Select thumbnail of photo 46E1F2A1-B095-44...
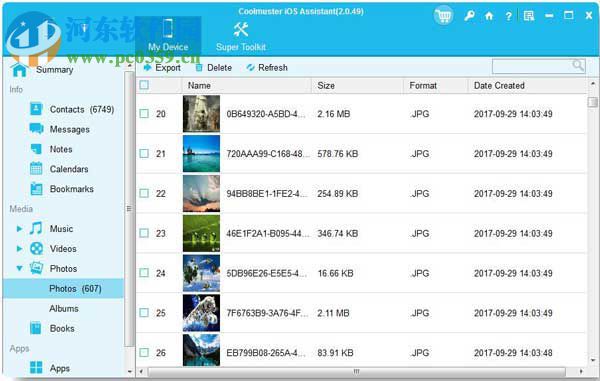This screenshot has width=600, height=381. [x=201, y=233]
